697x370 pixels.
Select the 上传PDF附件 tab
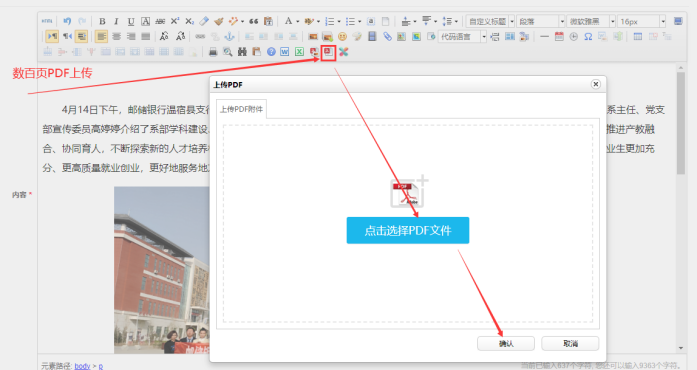[241, 109]
